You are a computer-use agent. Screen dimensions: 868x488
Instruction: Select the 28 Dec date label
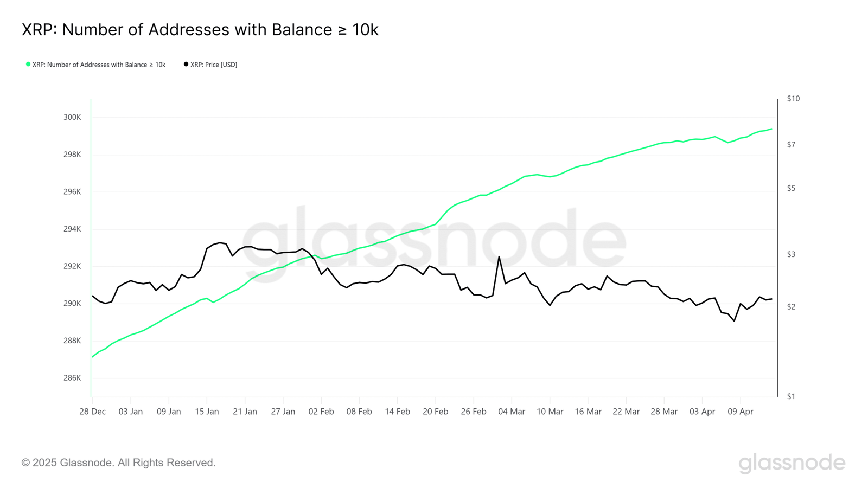point(93,412)
